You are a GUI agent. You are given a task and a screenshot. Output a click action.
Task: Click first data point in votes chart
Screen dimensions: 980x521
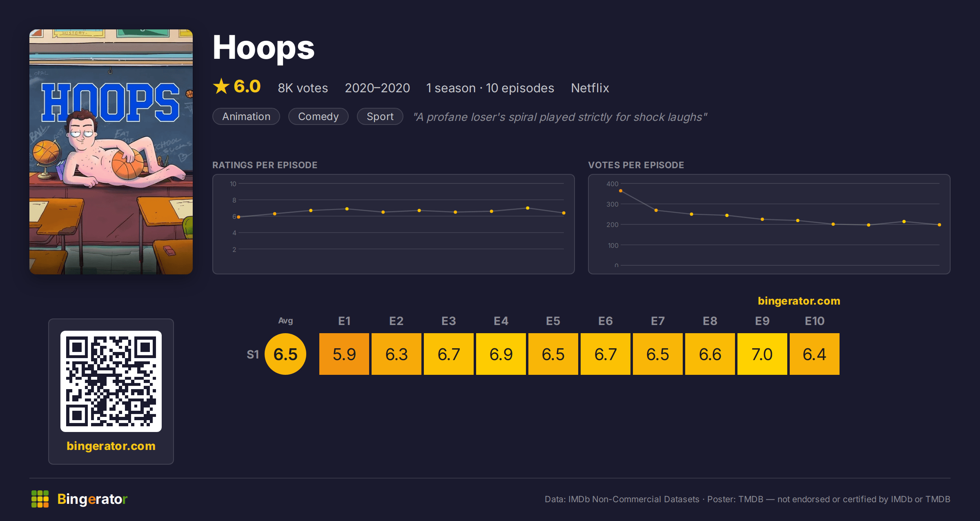[x=621, y=191]
